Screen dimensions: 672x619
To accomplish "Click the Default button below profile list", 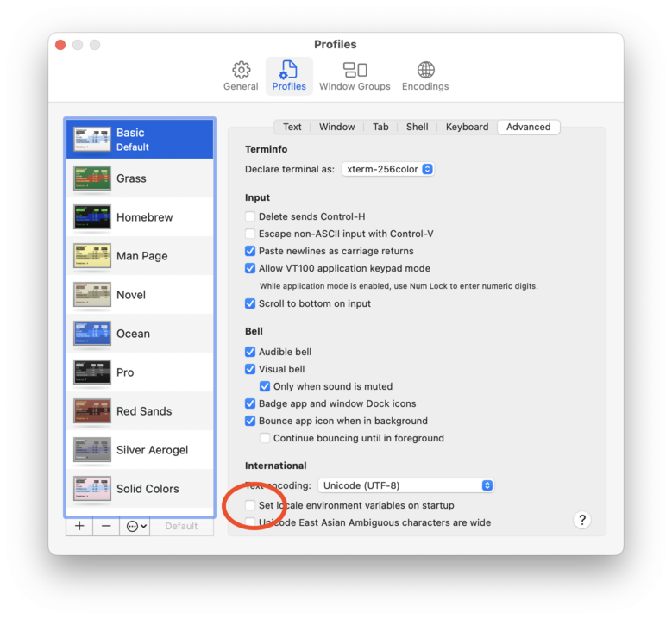I will [181, 526].
